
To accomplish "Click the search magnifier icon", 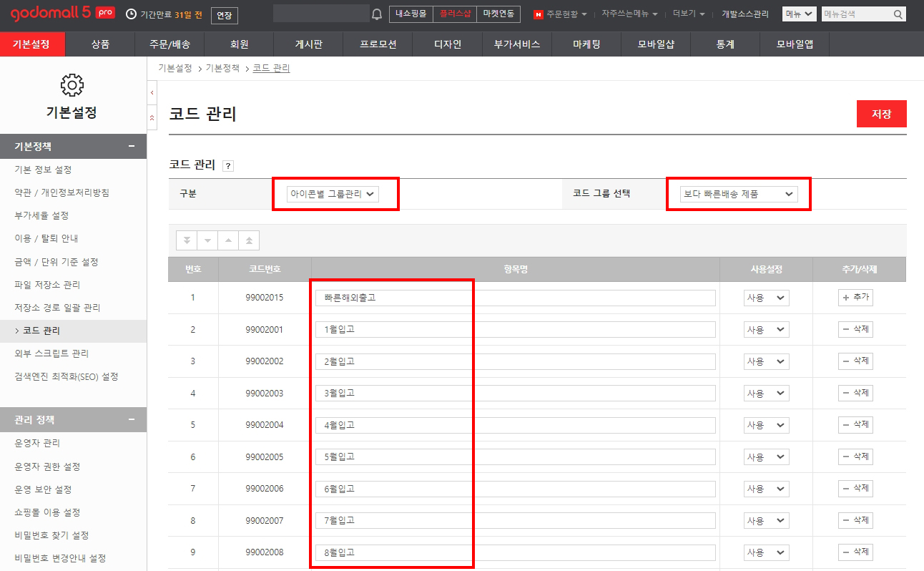I will [x=899, y=14].
